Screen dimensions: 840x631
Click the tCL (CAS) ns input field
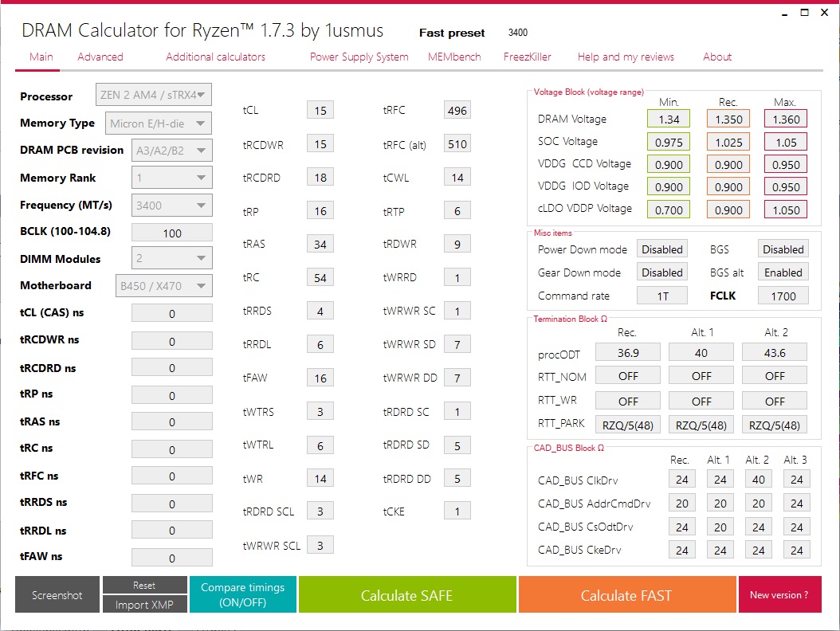coord(171,313)
